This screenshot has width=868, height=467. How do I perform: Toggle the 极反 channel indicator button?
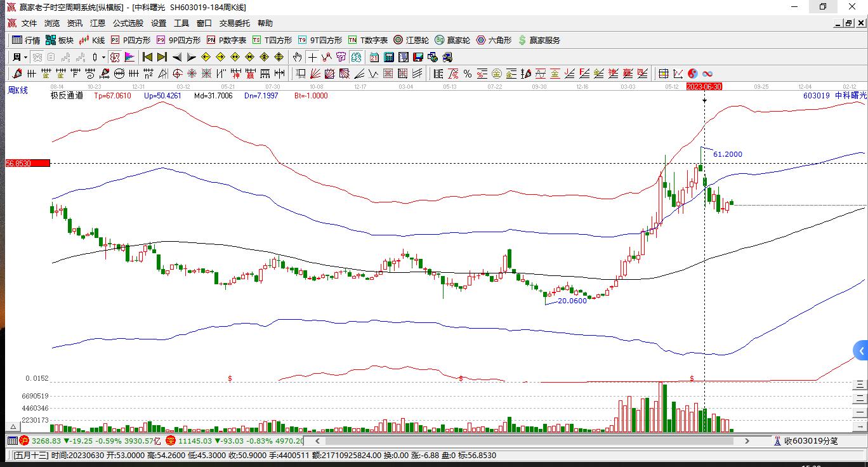pos(115,57)
